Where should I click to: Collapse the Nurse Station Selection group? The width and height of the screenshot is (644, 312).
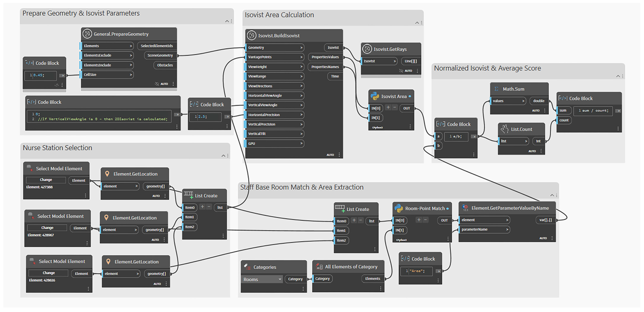[x=223, y=156]
